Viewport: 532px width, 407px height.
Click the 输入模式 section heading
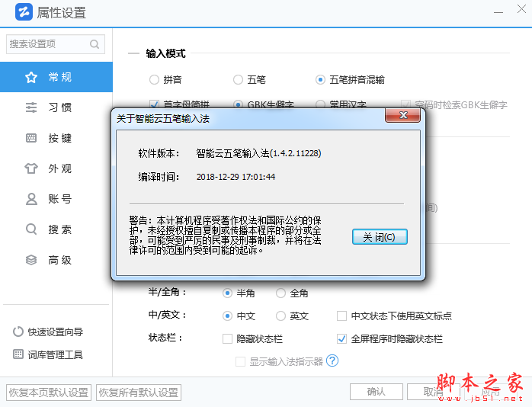165,53
